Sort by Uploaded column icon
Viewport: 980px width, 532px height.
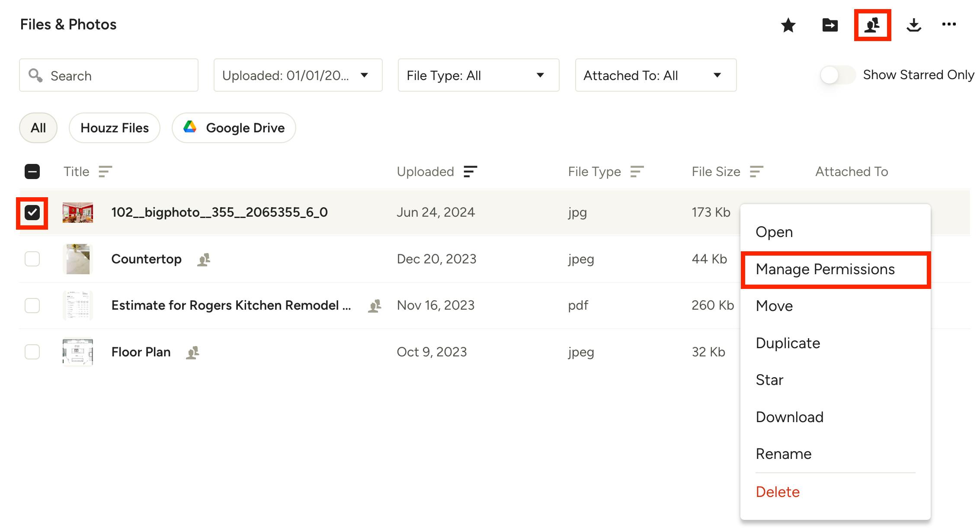(470, 172)
